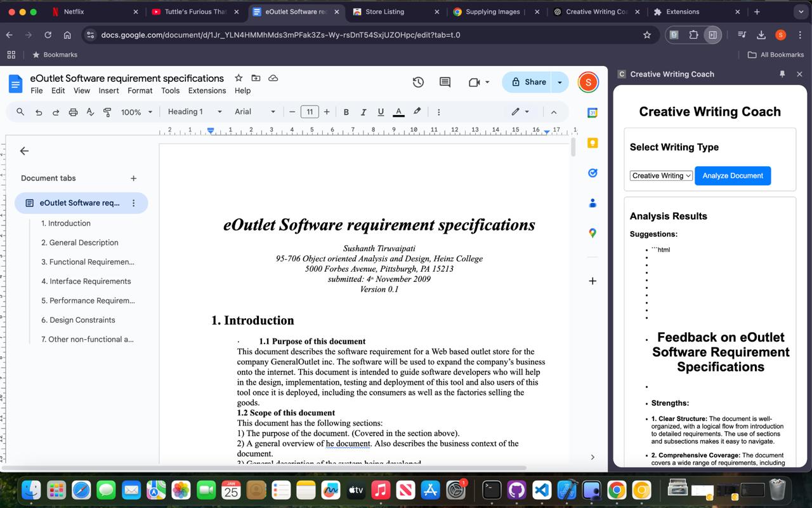Click the spelling and grammar check icon

pos(90,112)
